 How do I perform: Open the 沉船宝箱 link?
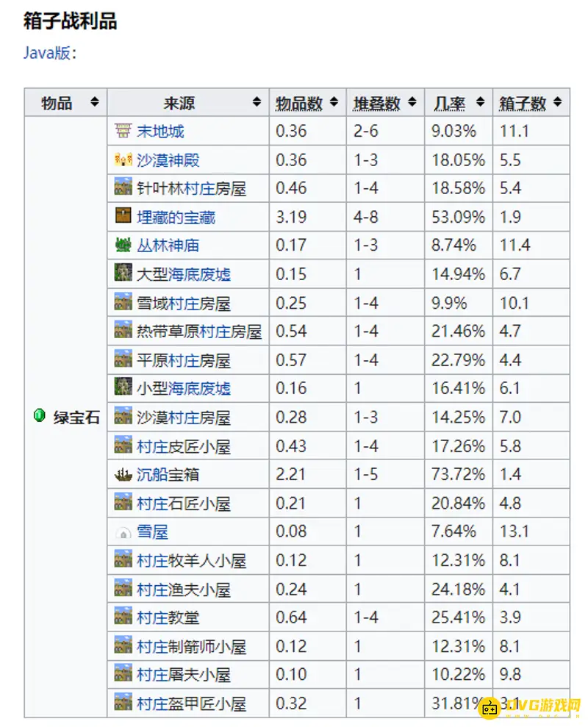click(x=168, y=474)
